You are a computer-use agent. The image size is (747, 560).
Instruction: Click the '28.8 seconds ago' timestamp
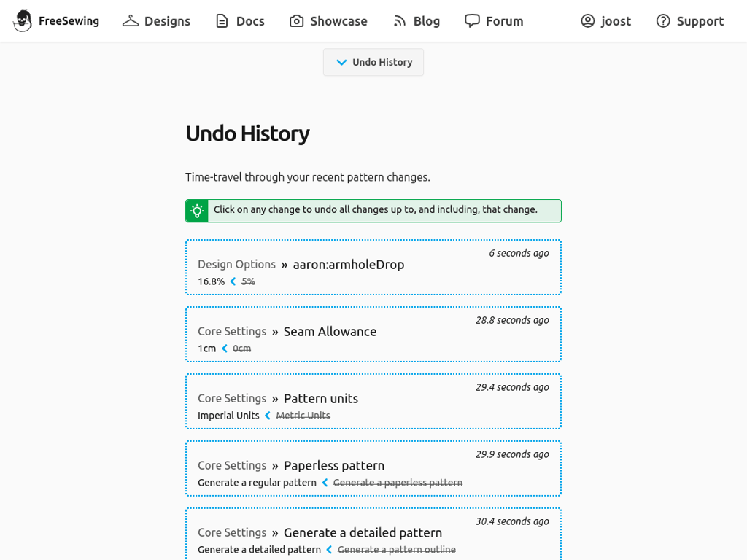512,321
